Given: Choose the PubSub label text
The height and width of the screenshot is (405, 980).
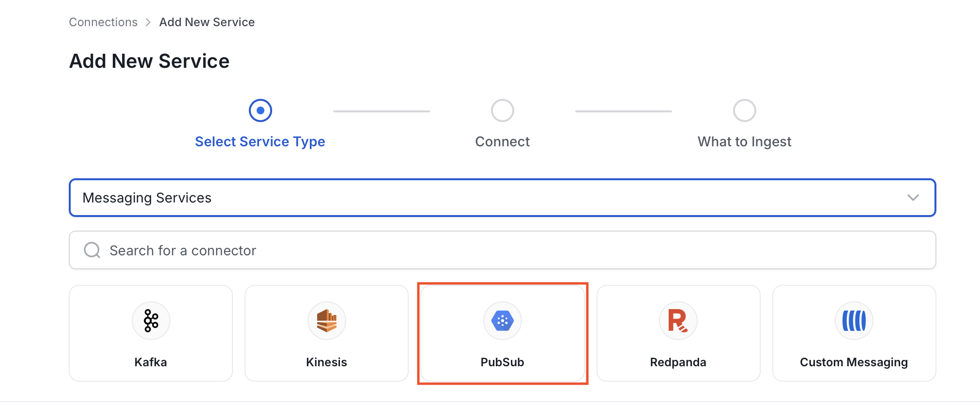Looking at the screenshot, I should click(x=503, y=362).
